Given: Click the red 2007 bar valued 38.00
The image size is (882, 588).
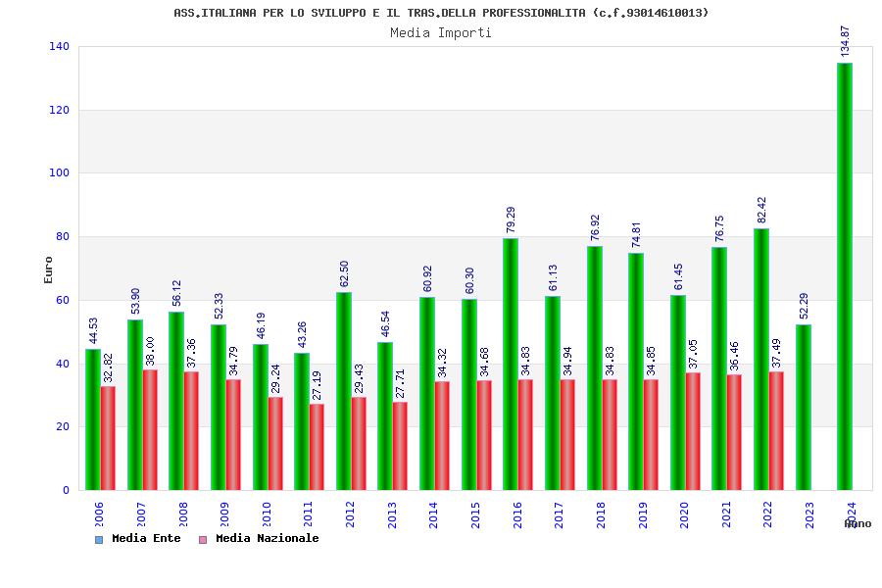Looking at the screenshot, I should point(150,430).
